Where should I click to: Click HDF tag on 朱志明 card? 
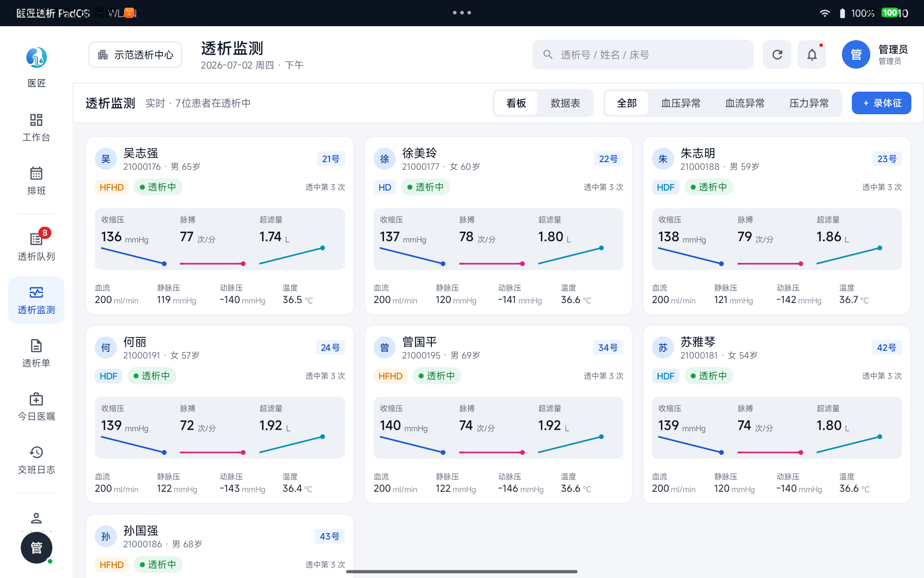pyautogui.click(x=665, y=187)
